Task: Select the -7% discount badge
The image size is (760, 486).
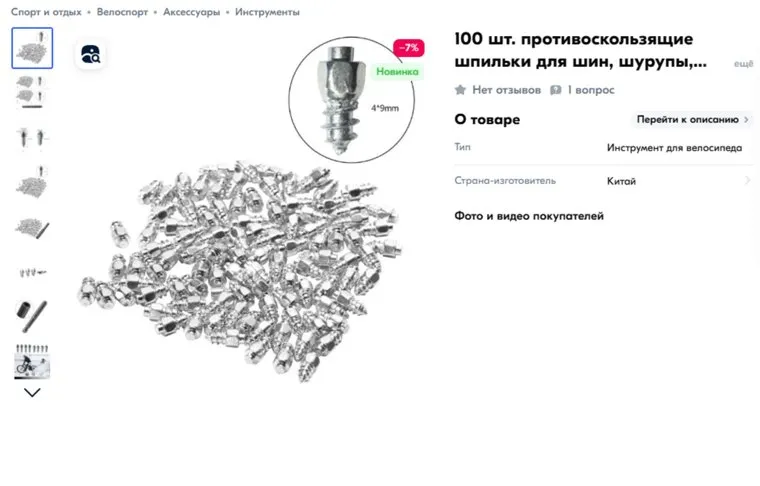Action: [x=409, y=48]
